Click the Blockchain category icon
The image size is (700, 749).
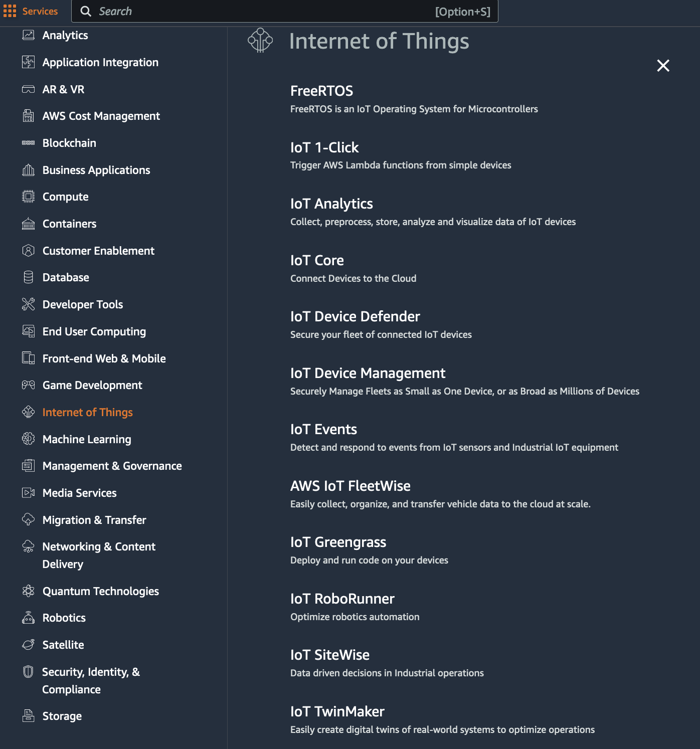coord(29,143)
